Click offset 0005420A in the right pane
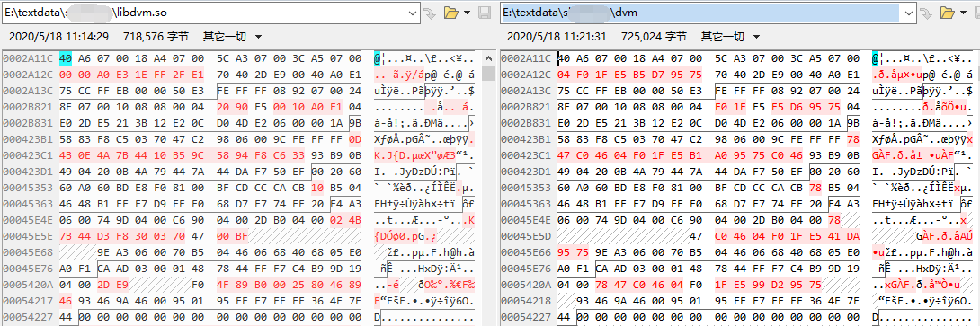Viewport: 980px width, 326px height. coord(526,284)
